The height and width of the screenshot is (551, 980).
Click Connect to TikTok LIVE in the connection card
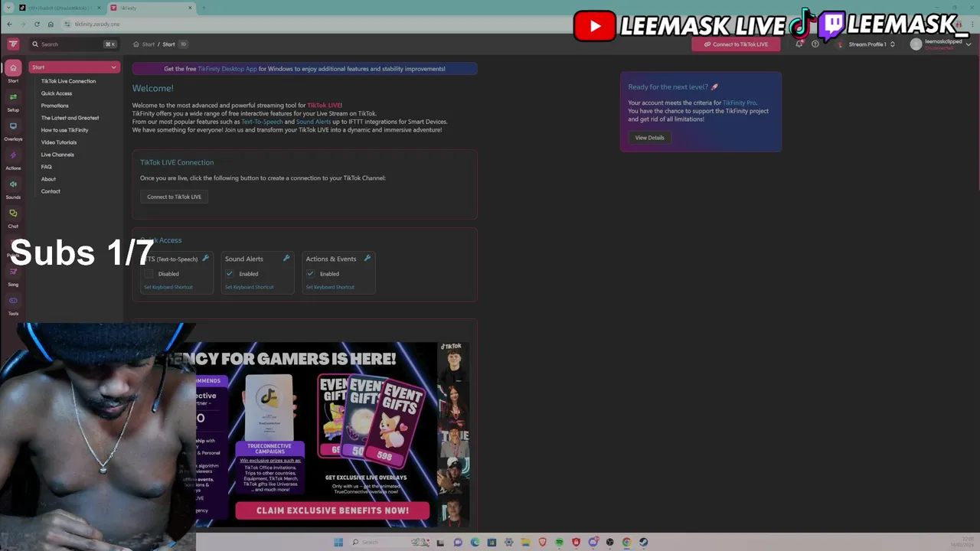[x=174, y=197]
